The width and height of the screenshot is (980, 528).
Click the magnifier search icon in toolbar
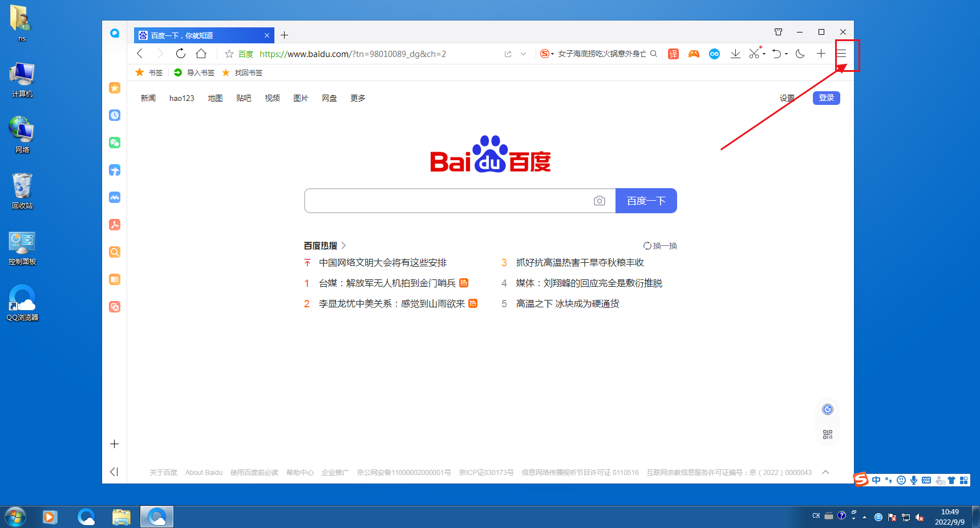(x=654, y=54)
